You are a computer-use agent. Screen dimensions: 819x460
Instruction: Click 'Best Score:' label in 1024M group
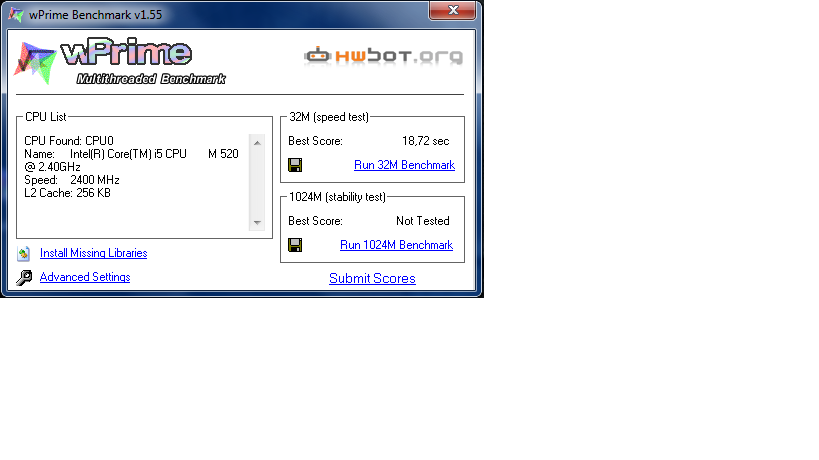coord(315,221)
